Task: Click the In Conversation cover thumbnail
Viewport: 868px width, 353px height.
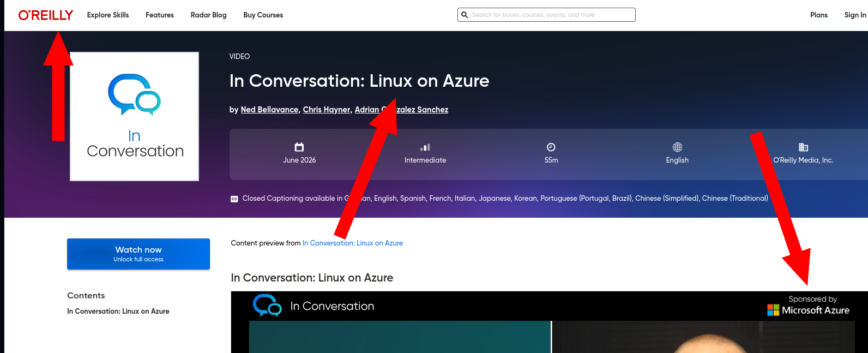Action: [135, 116]
